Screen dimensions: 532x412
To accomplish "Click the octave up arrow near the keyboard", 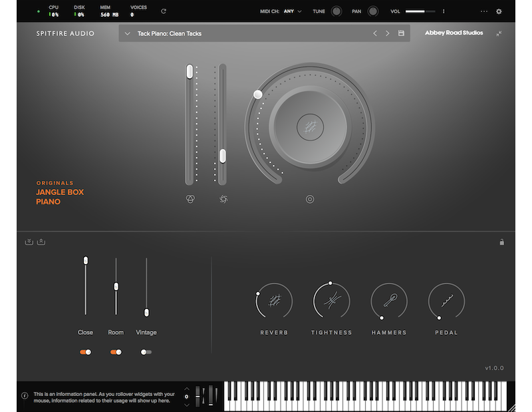I will tap(187, 389).
